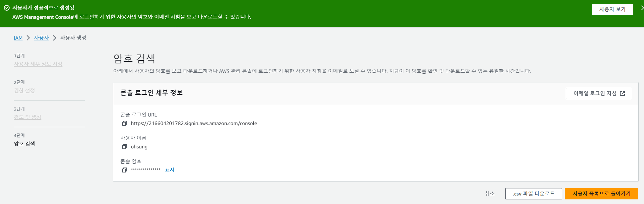Viewport: 644px width, 204px height.
Task: Click the console URL text https://216604201782.signin.aws.amazon.com/console
Action: tap(194, 123)
